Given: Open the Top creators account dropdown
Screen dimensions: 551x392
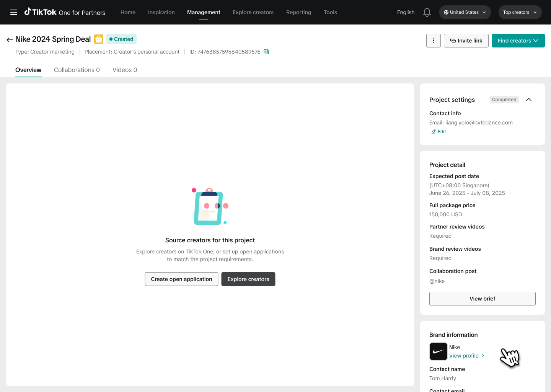Looking at the screenshot, I should pos(520,12).
